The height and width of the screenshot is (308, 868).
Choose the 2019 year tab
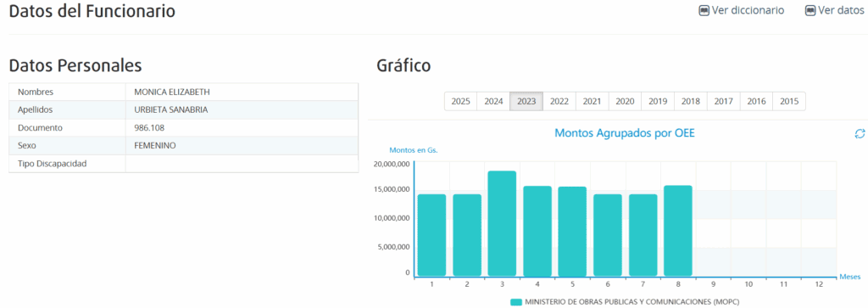658,101
